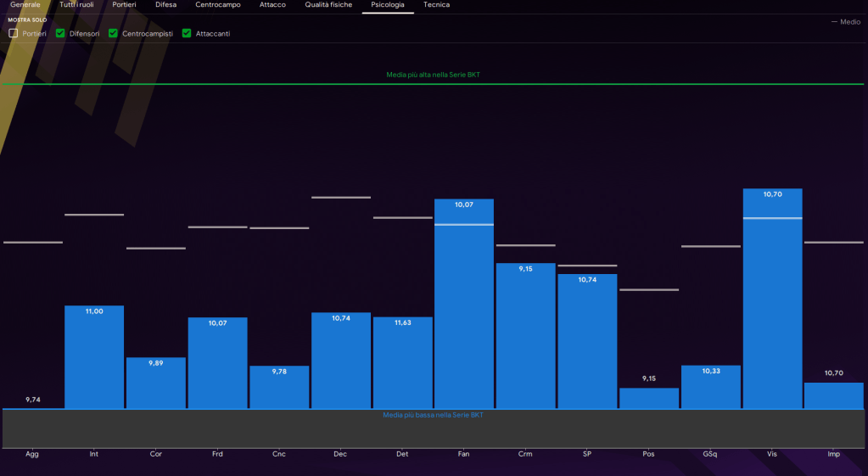Go to the Centrocampo tab
This screenshot has height=476, width=868.
click(218, 5)
